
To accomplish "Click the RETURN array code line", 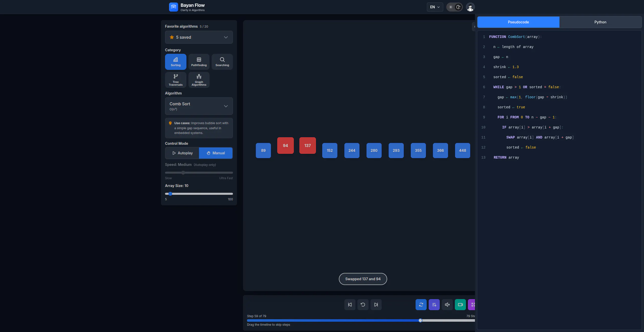I will [x=506, y=158].
